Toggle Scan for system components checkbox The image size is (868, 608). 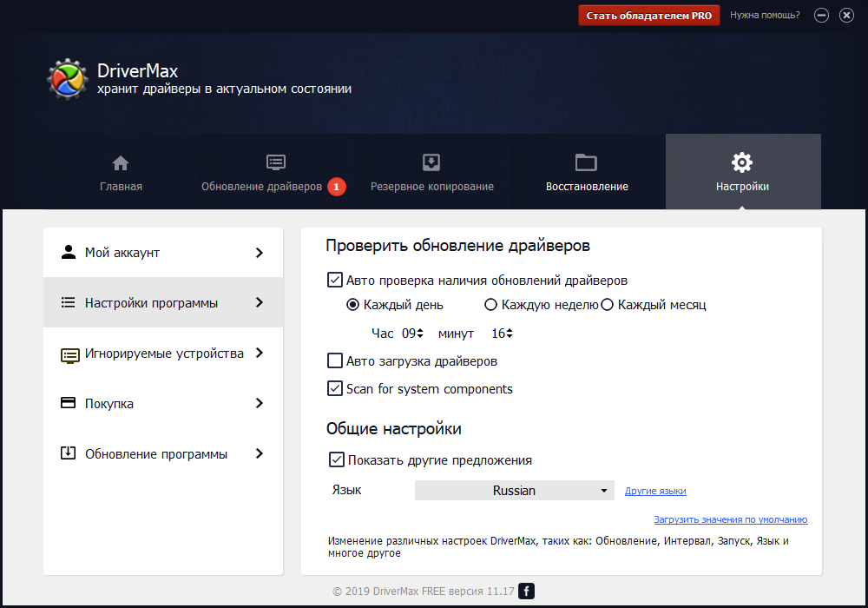335,388
